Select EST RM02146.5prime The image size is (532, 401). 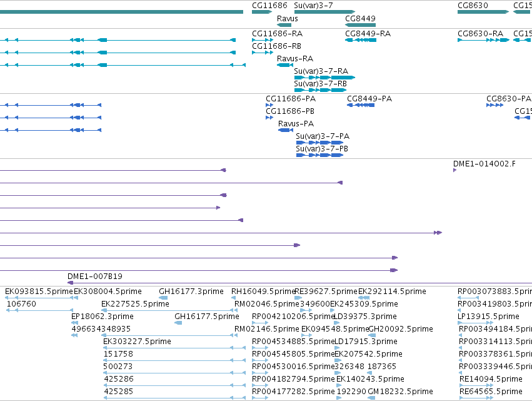pos(236,335)
